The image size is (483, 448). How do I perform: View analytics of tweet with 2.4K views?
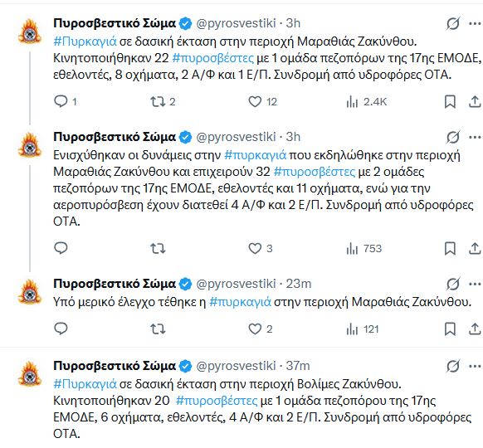[352, 101]
